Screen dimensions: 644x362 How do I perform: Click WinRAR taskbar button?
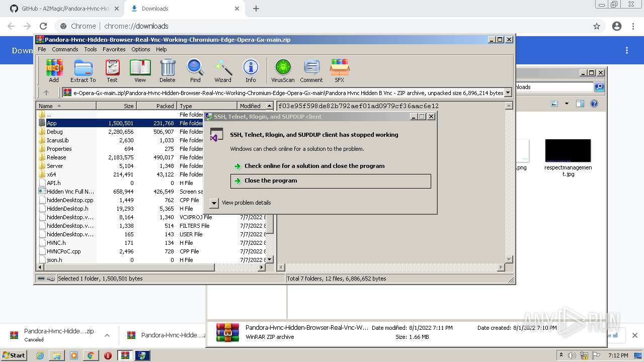125,355
